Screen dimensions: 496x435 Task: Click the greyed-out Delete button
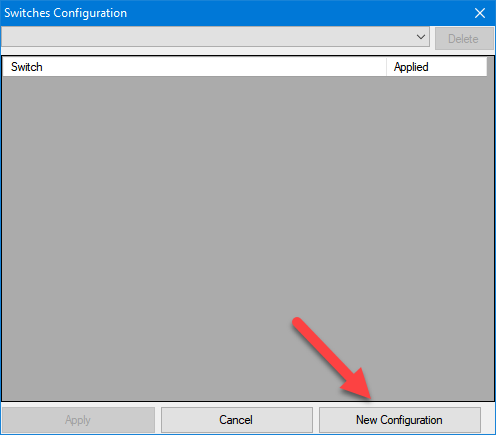[x=464, y=39]
